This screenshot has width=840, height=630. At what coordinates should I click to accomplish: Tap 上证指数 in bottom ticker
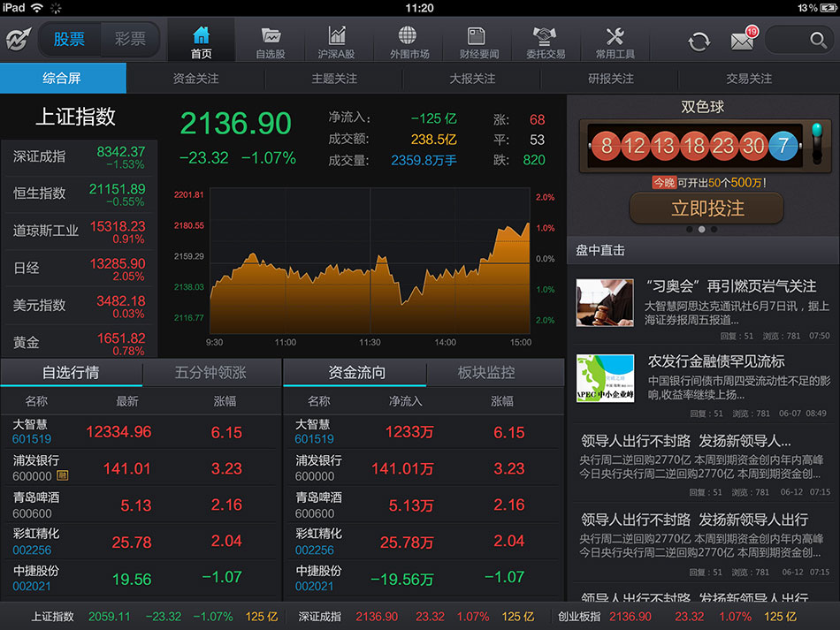(x=52, y=617)
